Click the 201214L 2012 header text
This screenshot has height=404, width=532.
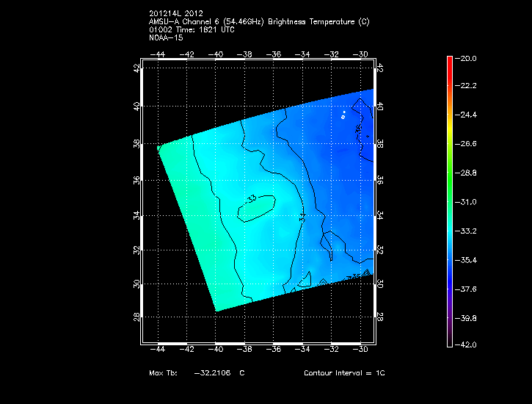(178, 14)
